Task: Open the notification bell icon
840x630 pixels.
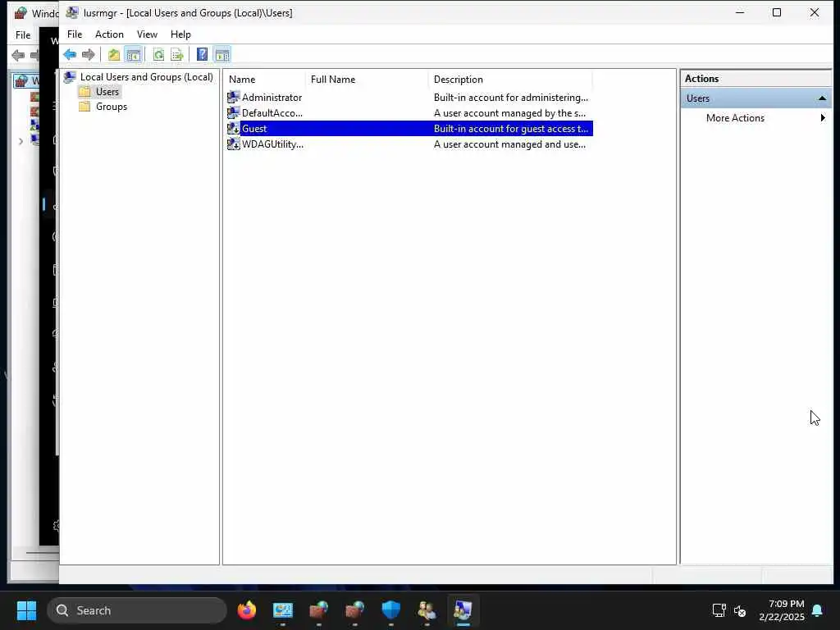Action: point(818,610)
